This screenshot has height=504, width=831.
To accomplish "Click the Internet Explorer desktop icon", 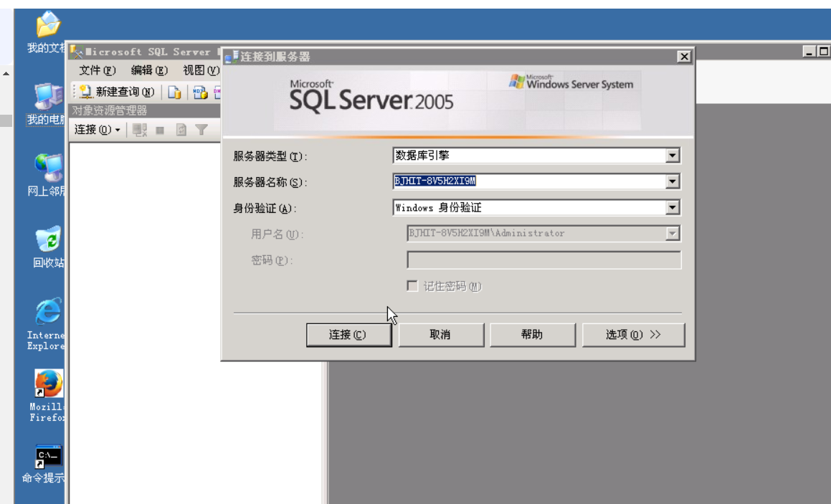I will [48, 324].
